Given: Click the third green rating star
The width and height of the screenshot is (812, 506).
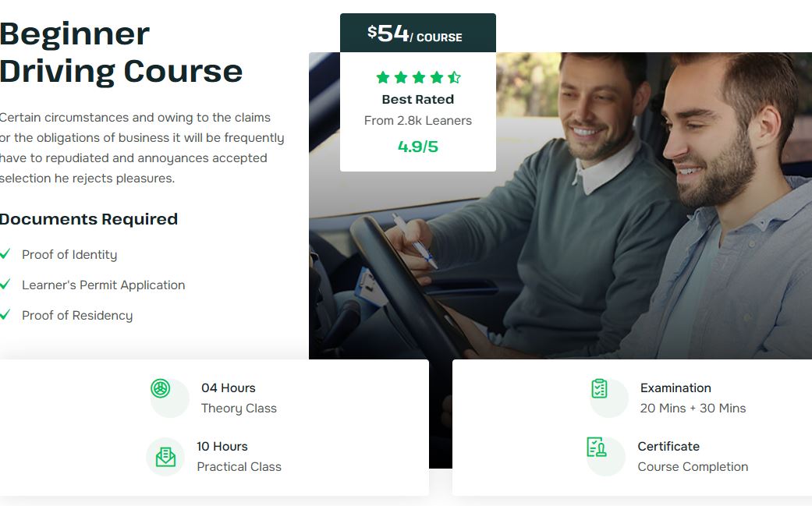Looking at the screenshot, I should click(x=419, y=78).
